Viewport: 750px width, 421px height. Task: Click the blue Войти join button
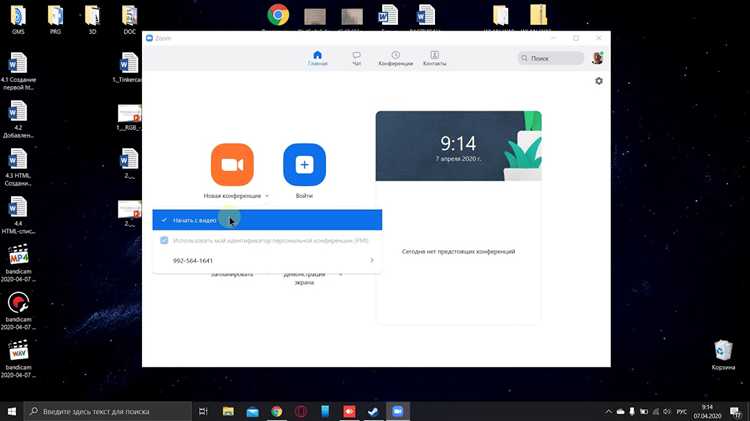tap(304, 165)
